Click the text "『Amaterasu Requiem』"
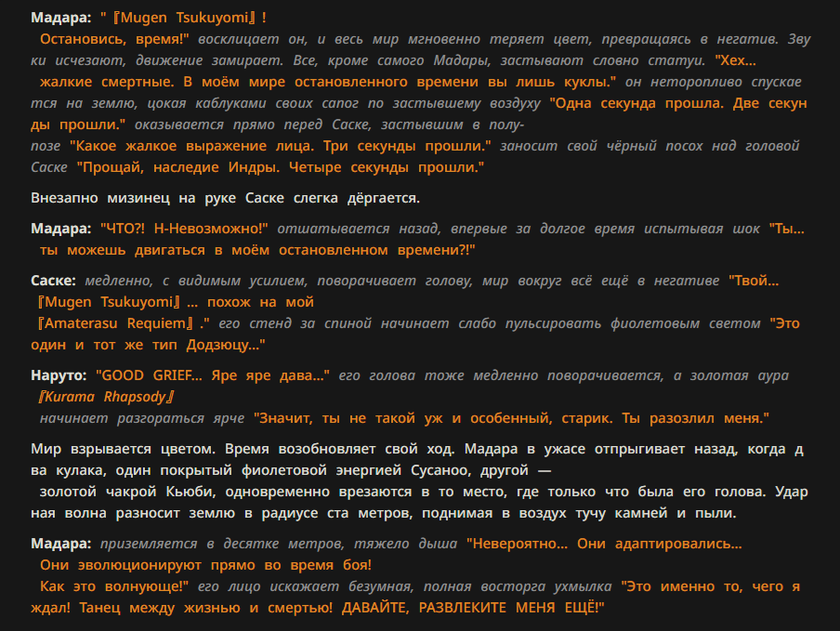Viewport: 840px width, 631px height. point(115,323)
